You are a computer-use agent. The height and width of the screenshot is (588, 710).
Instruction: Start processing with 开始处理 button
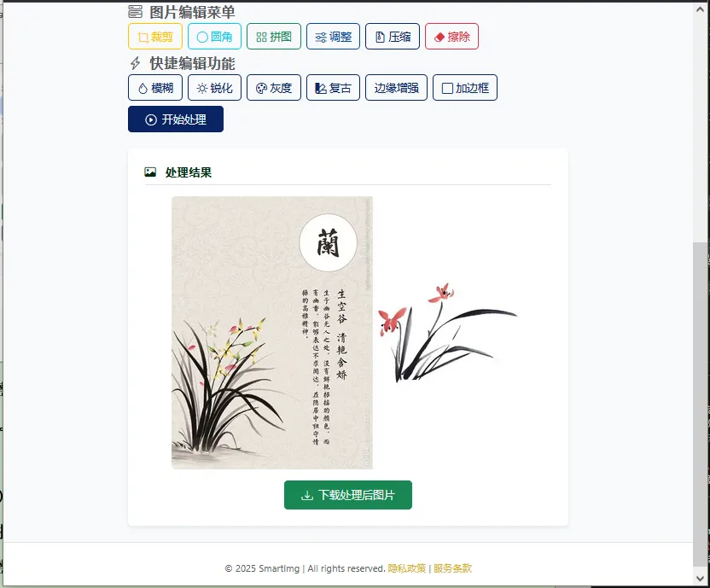[x=175, y=119]
